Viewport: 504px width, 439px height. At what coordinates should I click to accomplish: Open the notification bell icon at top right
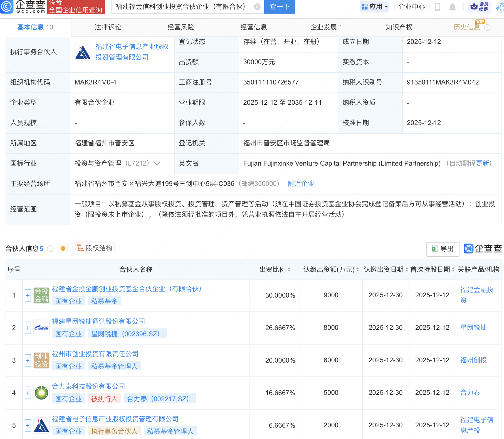(452, 7)
